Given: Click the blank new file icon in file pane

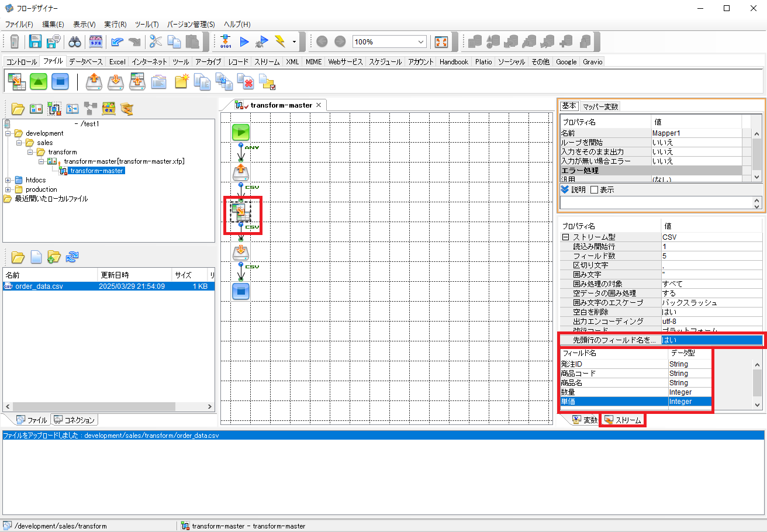Looking at the screenshot, I should click(36, 257).
